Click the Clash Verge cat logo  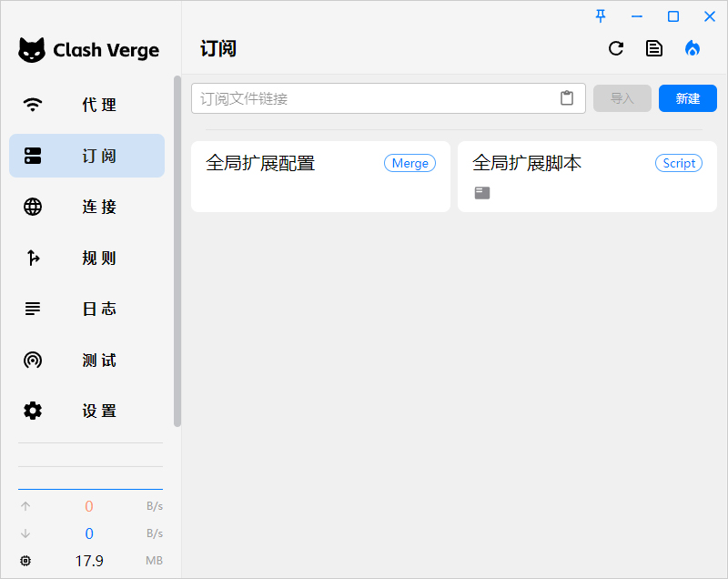[x=33, y=50]
